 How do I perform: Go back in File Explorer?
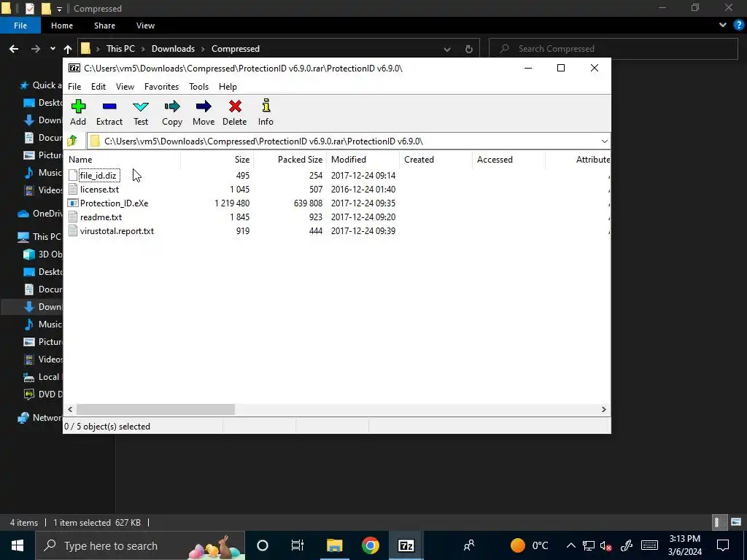pos(14,49)
